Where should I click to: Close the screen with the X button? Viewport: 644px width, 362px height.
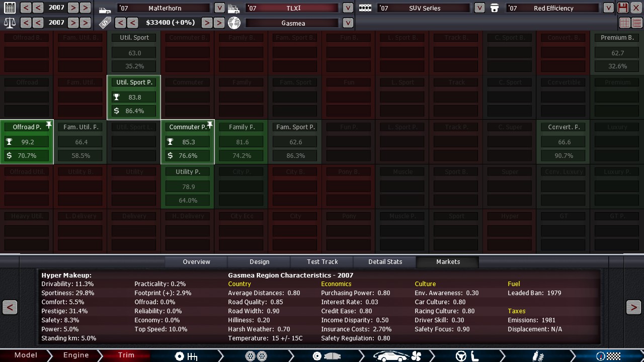coord(636,8)
